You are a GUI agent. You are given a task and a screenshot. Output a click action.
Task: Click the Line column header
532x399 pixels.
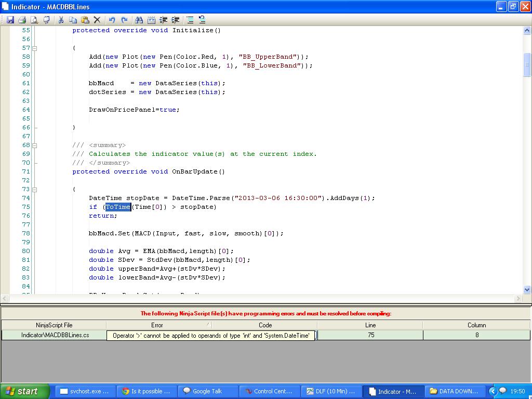click(370, 325)
